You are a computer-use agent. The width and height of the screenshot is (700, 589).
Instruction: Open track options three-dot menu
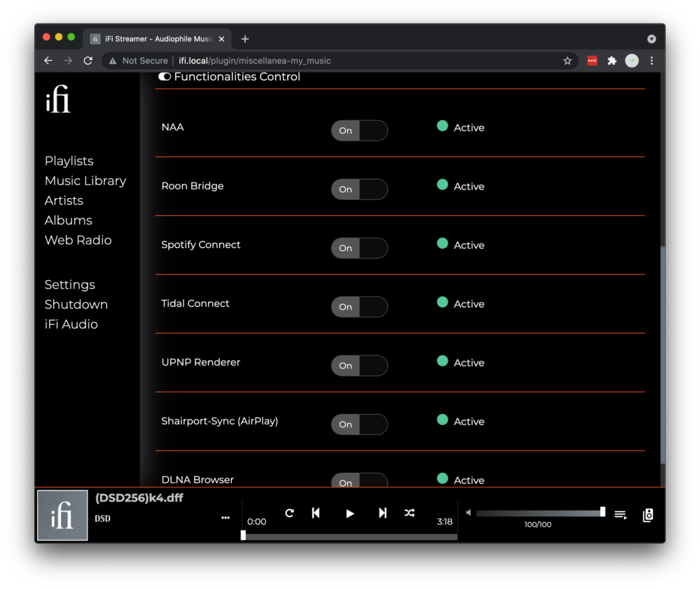tap(226, 518)
